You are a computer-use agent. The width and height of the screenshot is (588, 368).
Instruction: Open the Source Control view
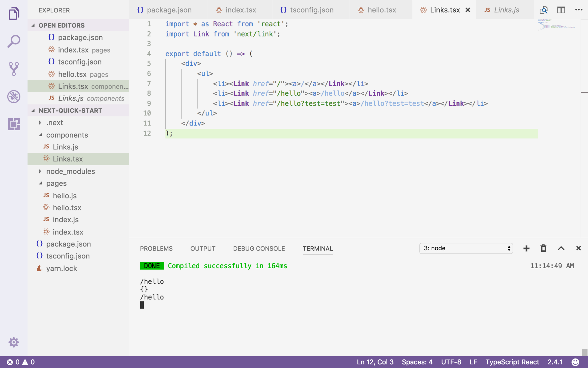click(14, 69)
